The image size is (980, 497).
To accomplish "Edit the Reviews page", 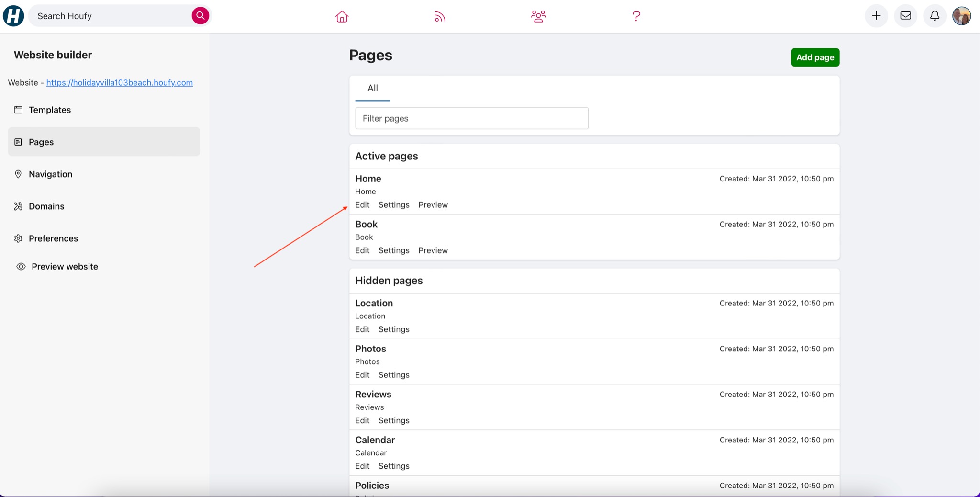I will point(362,420).
